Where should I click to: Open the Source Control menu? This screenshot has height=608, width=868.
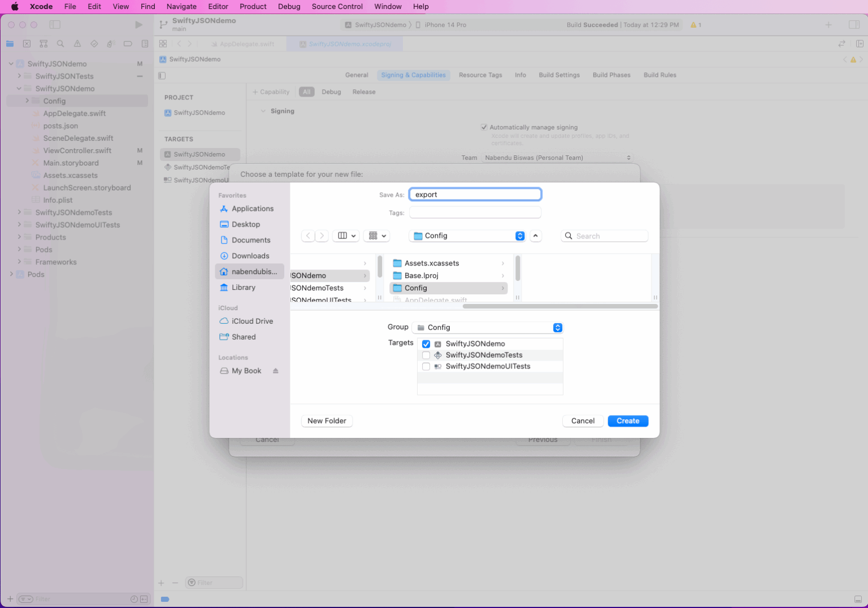[x=337, y=6]
